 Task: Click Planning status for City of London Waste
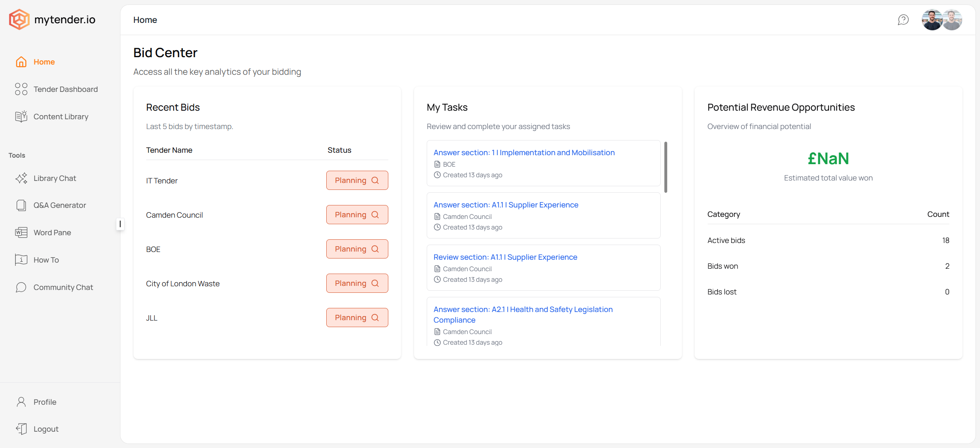(357, 283)
